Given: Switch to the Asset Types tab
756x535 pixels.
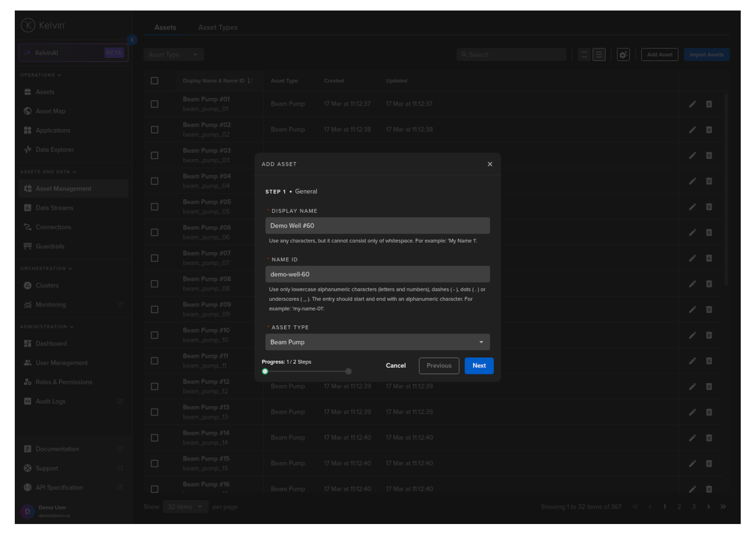Looking at the screenshot, I should (x=218, y=28).
